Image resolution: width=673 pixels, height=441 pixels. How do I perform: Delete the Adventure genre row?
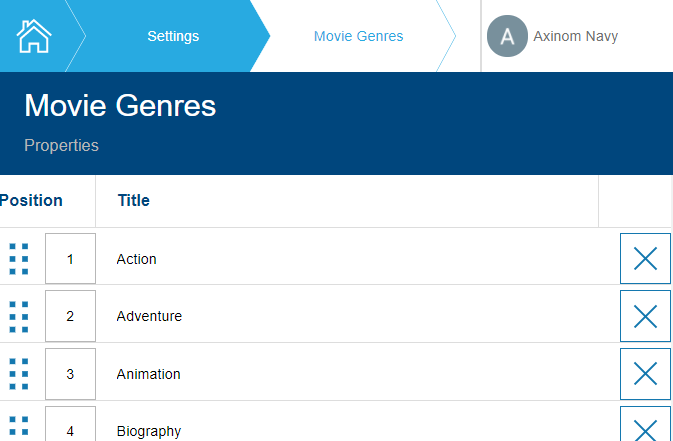point(645,316)
